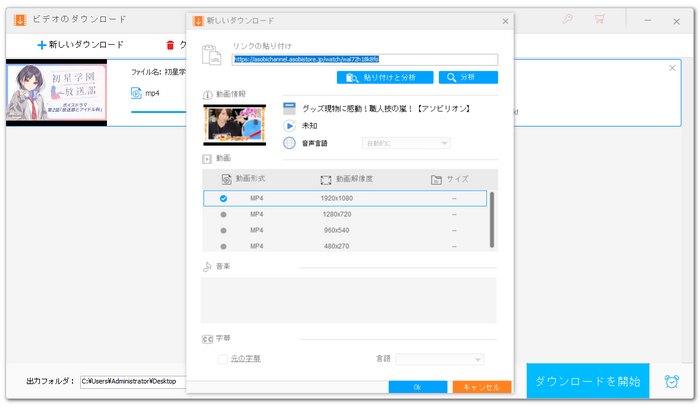Image resolution: width=700 pixels, height=407 pixels.
Task: Click the 動画 section icon
Action: coord(207,159)
